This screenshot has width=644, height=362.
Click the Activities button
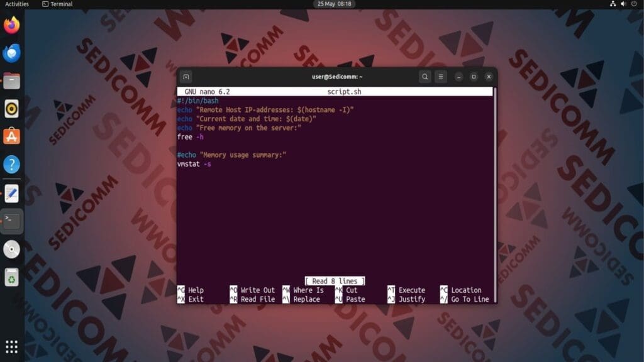[16, 4]
